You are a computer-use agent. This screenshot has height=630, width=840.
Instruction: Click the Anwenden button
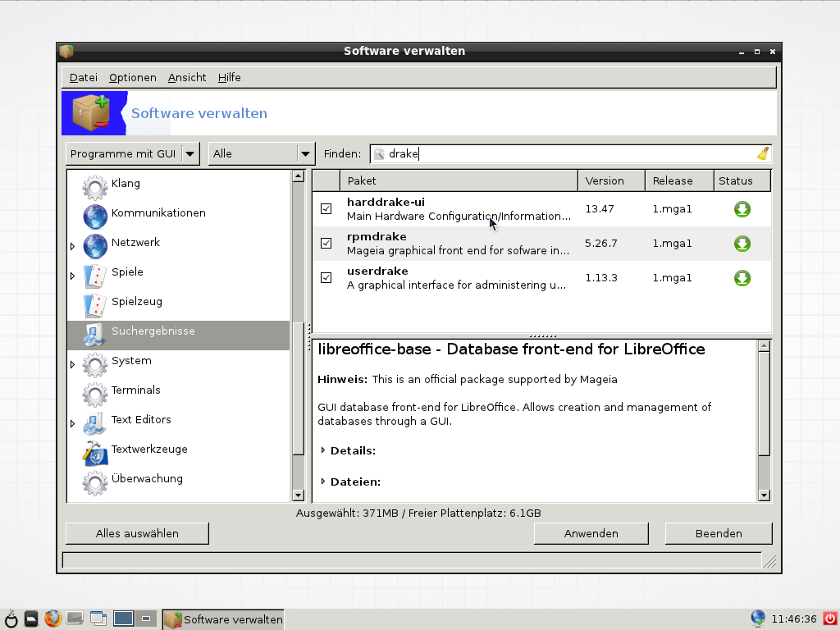point(591,533)
